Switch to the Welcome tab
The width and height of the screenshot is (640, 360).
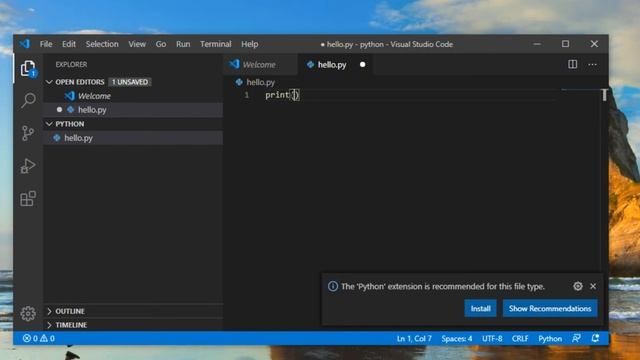260,64
